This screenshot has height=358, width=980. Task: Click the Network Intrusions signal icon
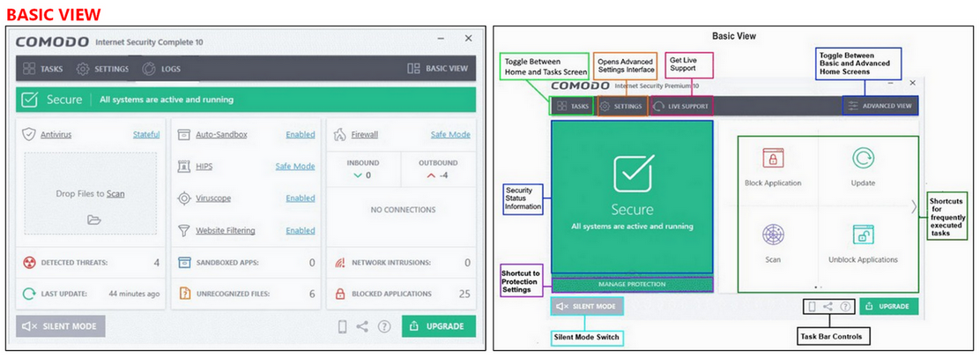[340, 263]
